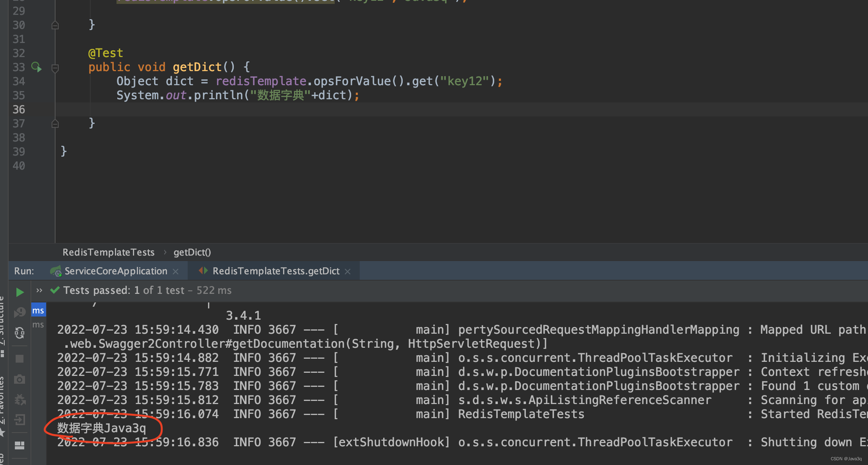Screen dimensions: 868x465
Task: Open the Restore Layout icon
Action: coord(20,445)
